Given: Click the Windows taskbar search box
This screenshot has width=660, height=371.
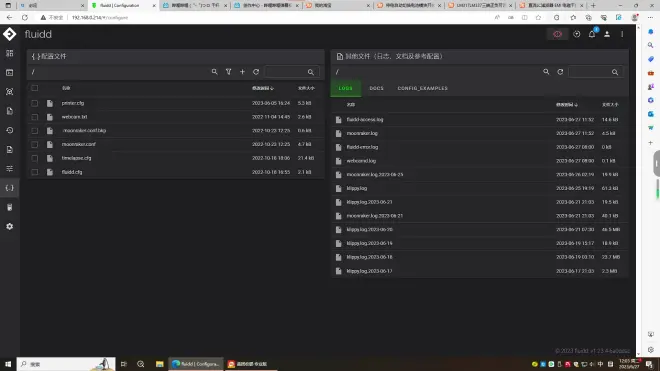Looking at the screenshot, I should tap(66, 364).
